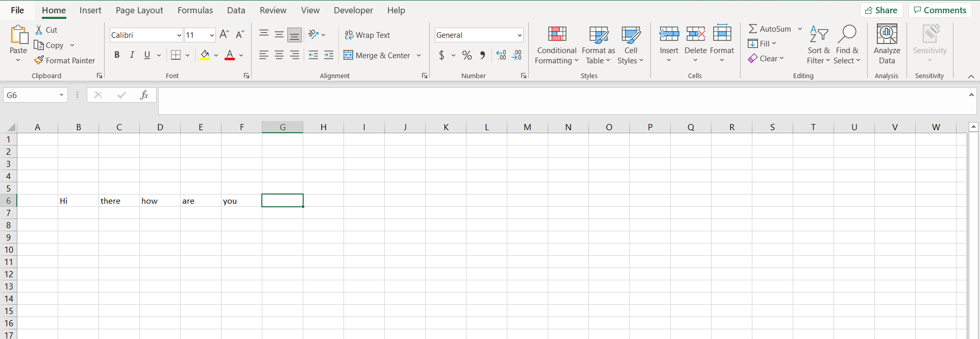Click the Orientation text angle icon
Image resolution: width=980 pixels, height=339 pixels.
coord(313,35)
